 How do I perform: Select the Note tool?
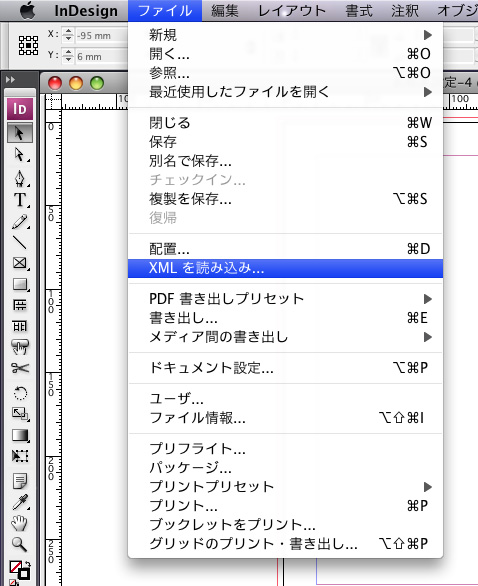click(x=20, y=481)
